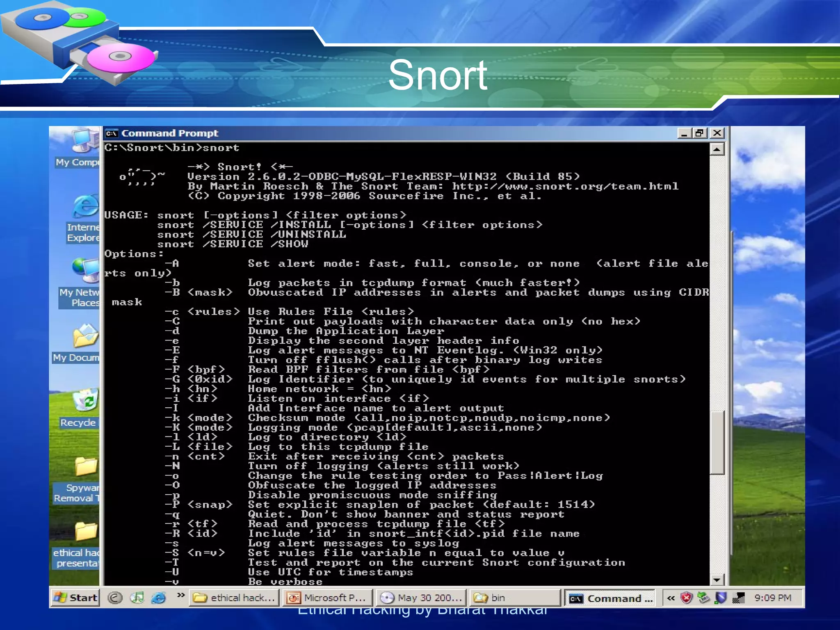Viewport: 840px width, 630px height.
Task: Click scroll up arrow in Command Prompt
Action: pos(717,149)
